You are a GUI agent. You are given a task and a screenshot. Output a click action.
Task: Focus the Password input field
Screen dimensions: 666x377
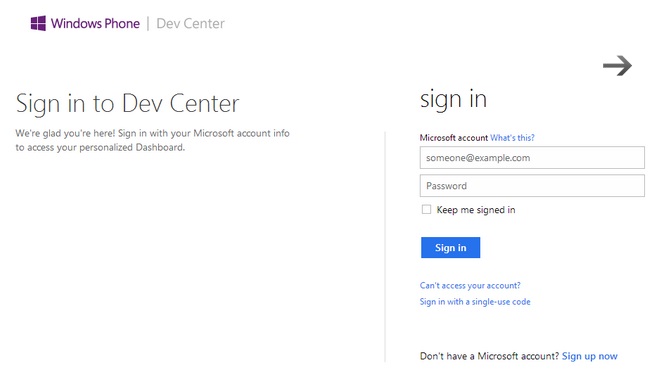[x=532, y=186]
